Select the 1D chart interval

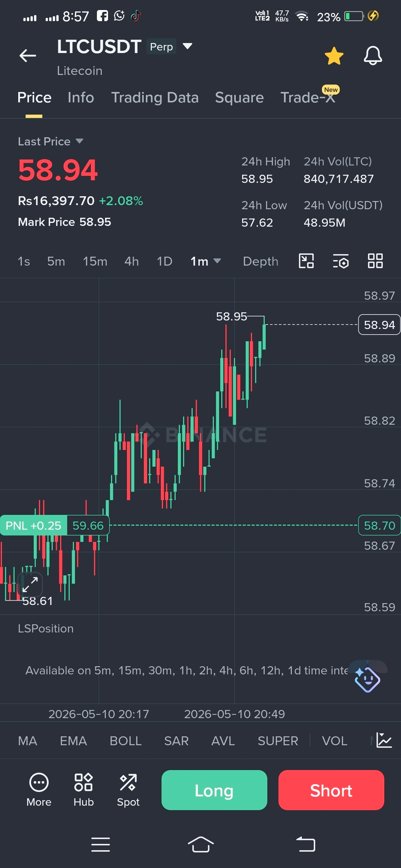[x=164, y=261]
